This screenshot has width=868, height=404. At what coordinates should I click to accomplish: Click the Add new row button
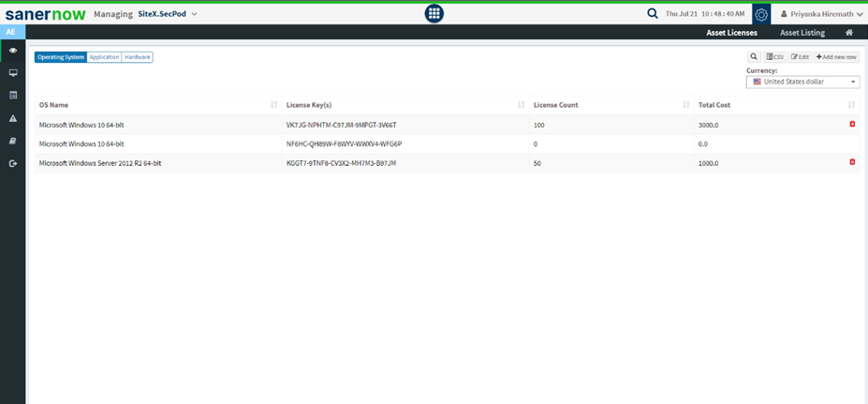[x=836, y=56]
